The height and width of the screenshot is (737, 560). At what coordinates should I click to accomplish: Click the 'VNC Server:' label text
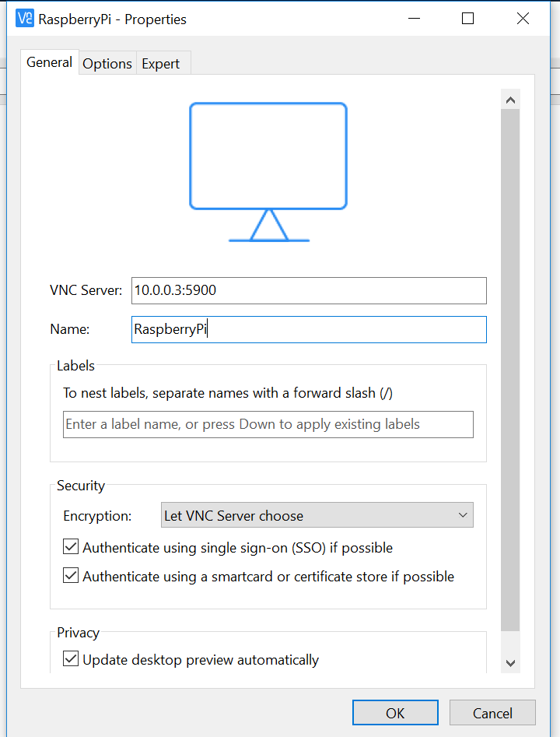(x=86, y=290)
